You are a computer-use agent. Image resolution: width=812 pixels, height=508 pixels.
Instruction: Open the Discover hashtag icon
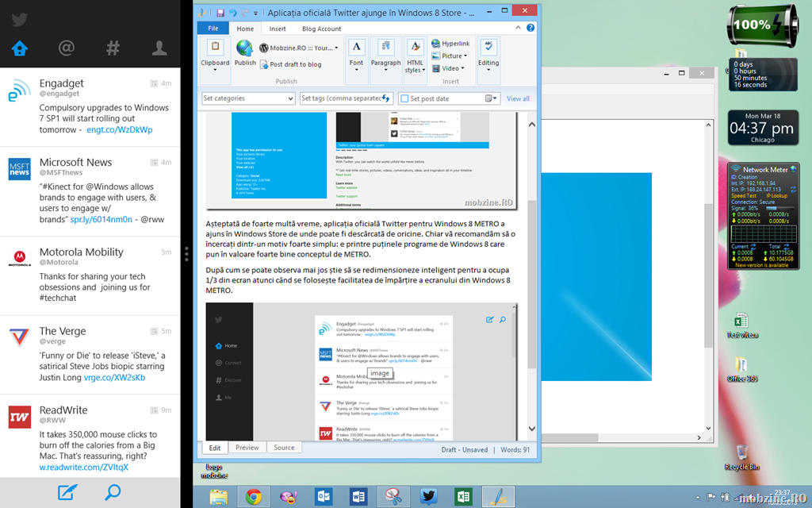[x=113, y=48]
